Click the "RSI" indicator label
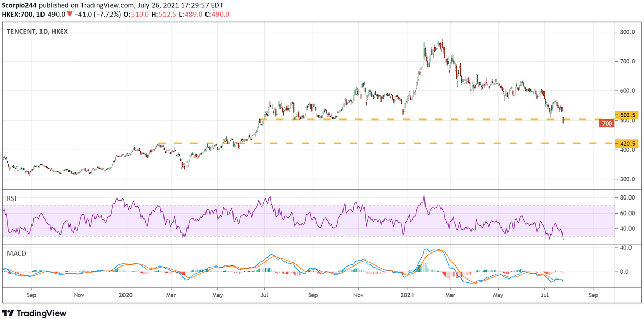 coord(12,198)
